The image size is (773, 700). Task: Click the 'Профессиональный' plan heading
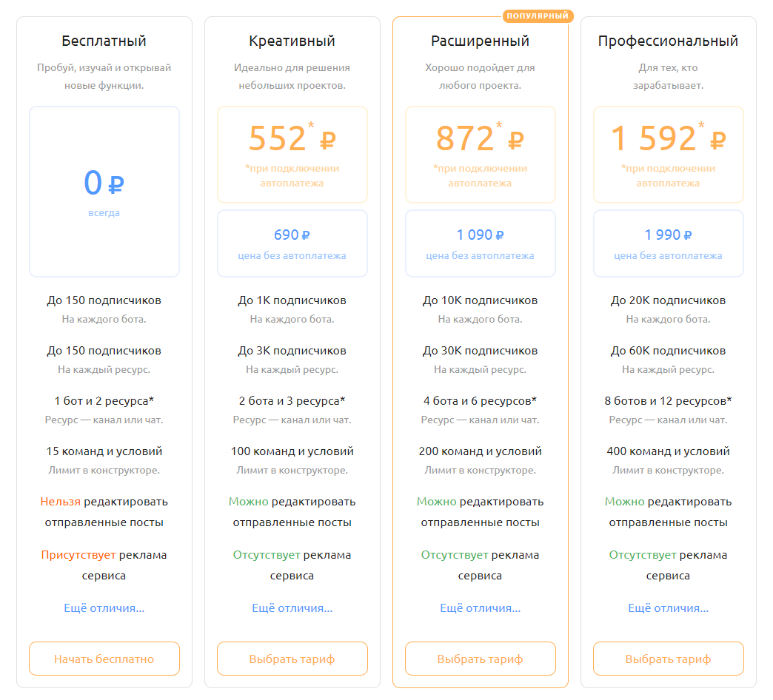coord(669,41)
